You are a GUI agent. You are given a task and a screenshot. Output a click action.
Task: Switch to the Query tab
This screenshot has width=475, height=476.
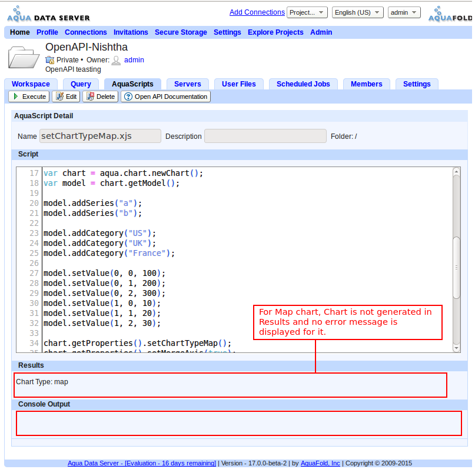point(81,84)
